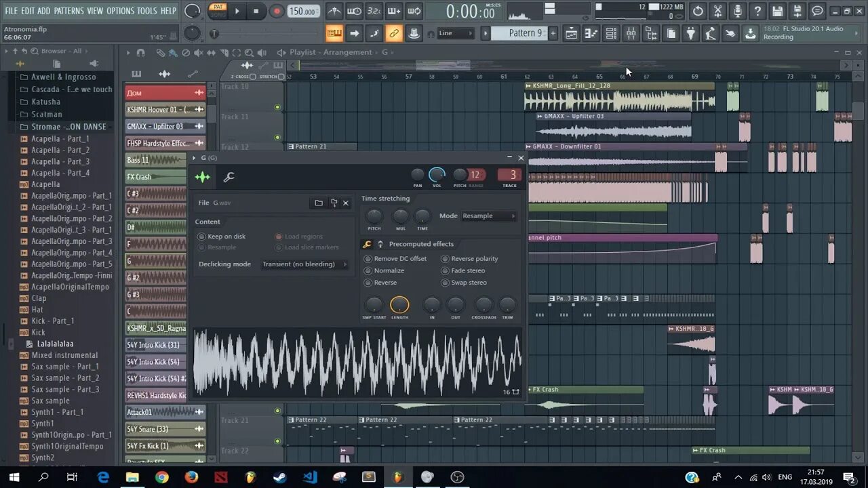The image size is (868, 488).
Task: Click the save project floppy icon
Action: [778, 11]
